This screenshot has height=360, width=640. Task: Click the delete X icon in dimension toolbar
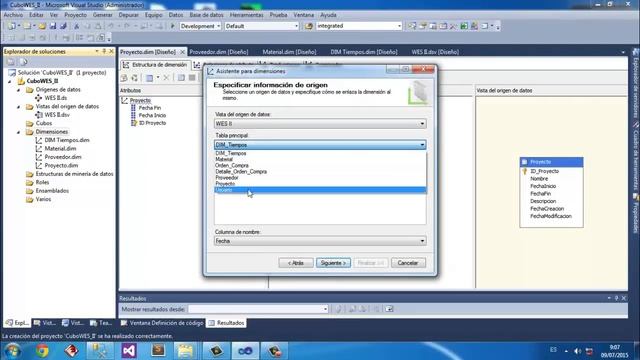(166, 78)
